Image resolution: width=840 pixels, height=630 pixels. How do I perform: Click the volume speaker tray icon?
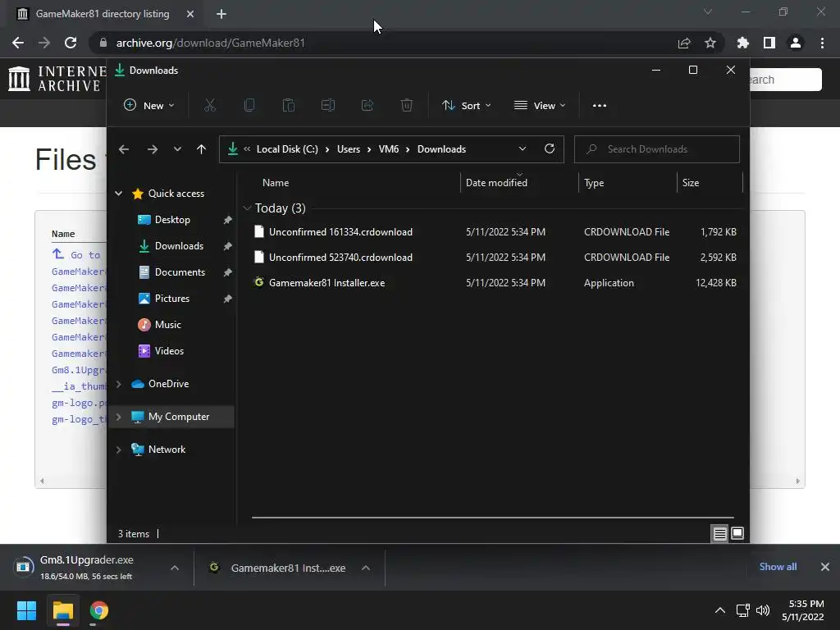pyautogui.click(x=763, y=610)
